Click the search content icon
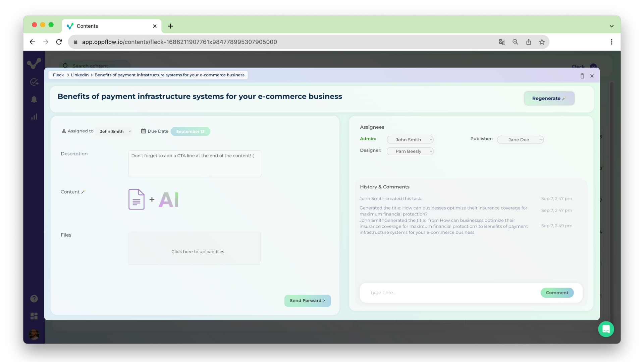Image resolution: width=644 pixels, height=362 pixels. (x=65, y=65)
